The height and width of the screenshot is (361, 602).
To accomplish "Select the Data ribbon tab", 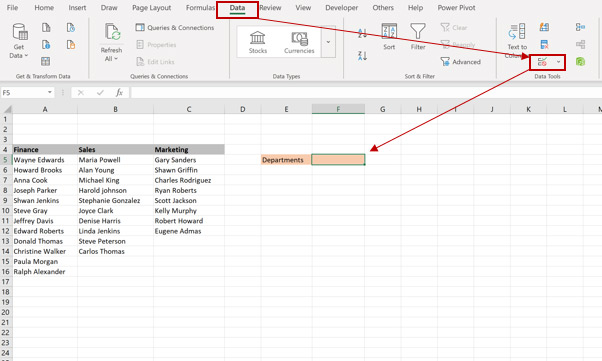I will [237, 8].
